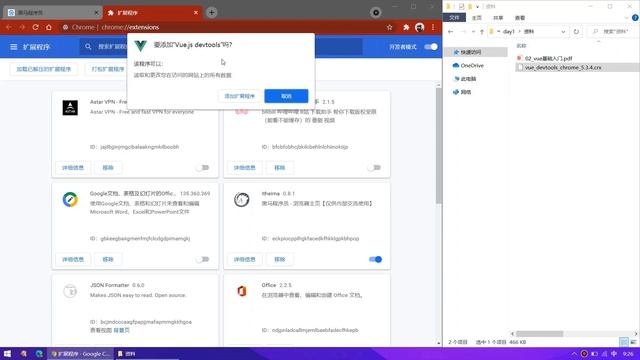Image resolution: width=640 pixels, height=360 pixels.
Task: Switch to the first Chrome tab
Action: [51, 13]
